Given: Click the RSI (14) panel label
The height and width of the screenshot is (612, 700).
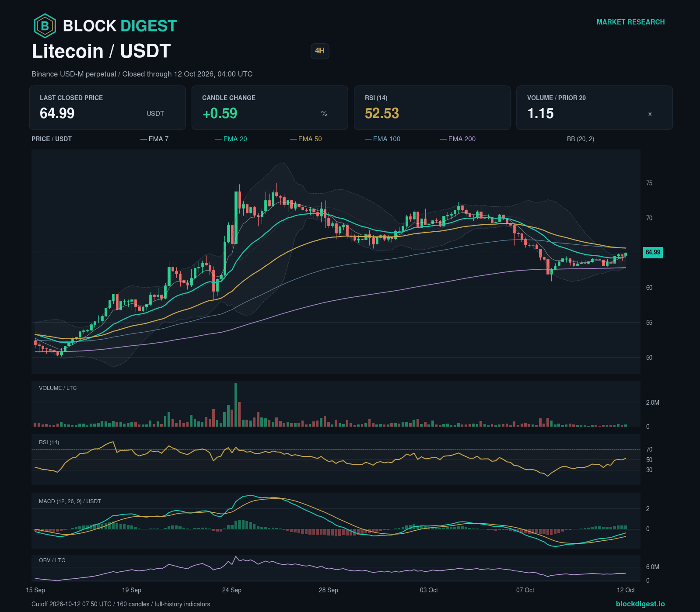Looking at the screenshot, I should tap(49, 442).
